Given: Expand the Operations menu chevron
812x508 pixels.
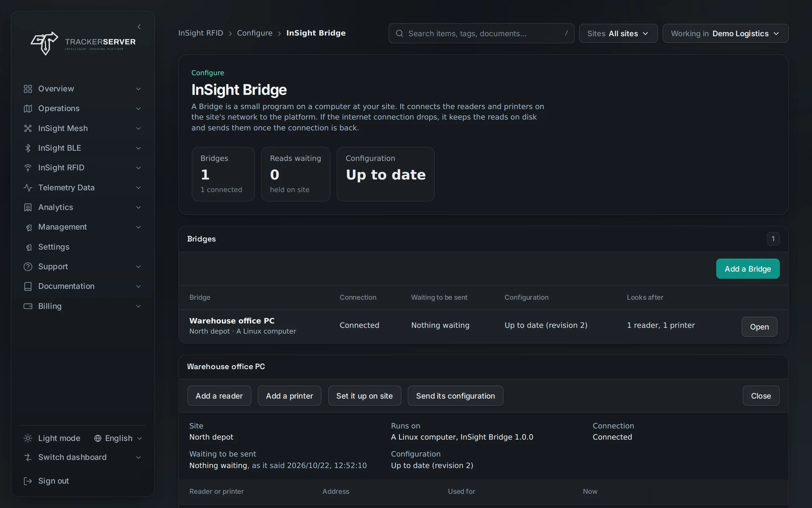Looking at the screenshot, I should click(138, 108).
